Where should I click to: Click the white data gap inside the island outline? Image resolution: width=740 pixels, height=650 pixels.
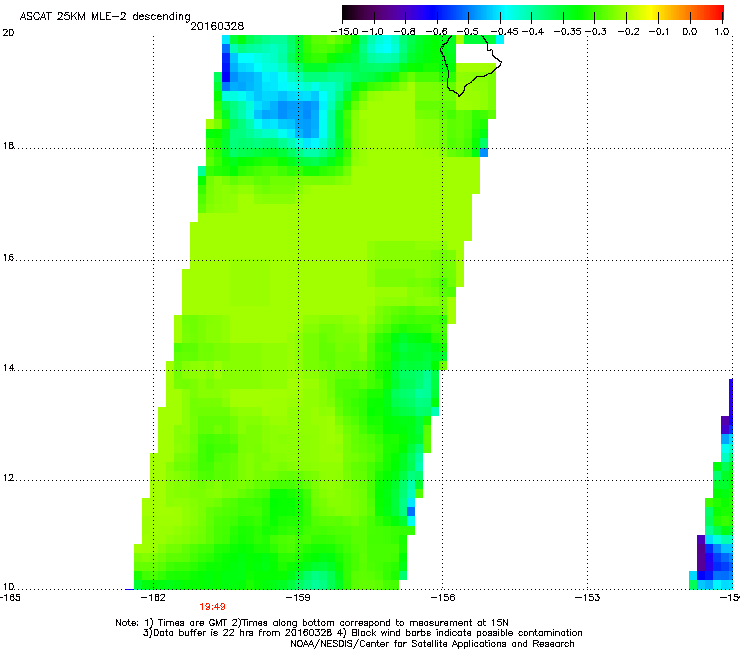pyautogui.click(x=473, y=53)
